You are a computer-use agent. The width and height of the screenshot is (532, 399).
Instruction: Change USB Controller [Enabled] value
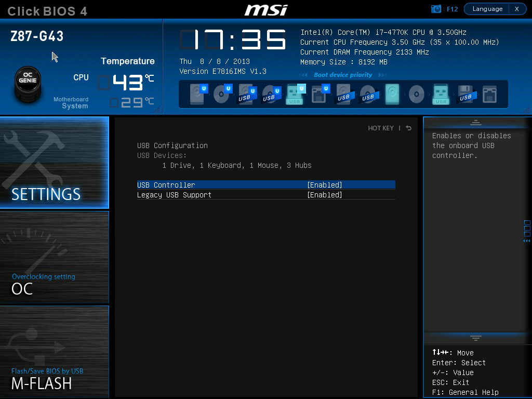[x=324, y=185]
